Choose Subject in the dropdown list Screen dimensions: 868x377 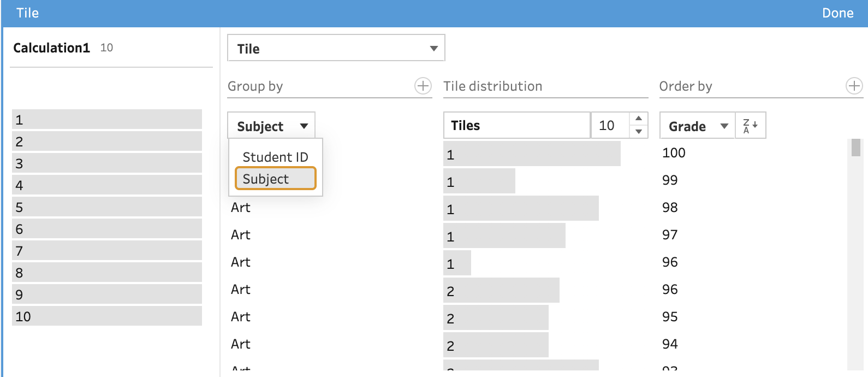(x=275, y=179)
